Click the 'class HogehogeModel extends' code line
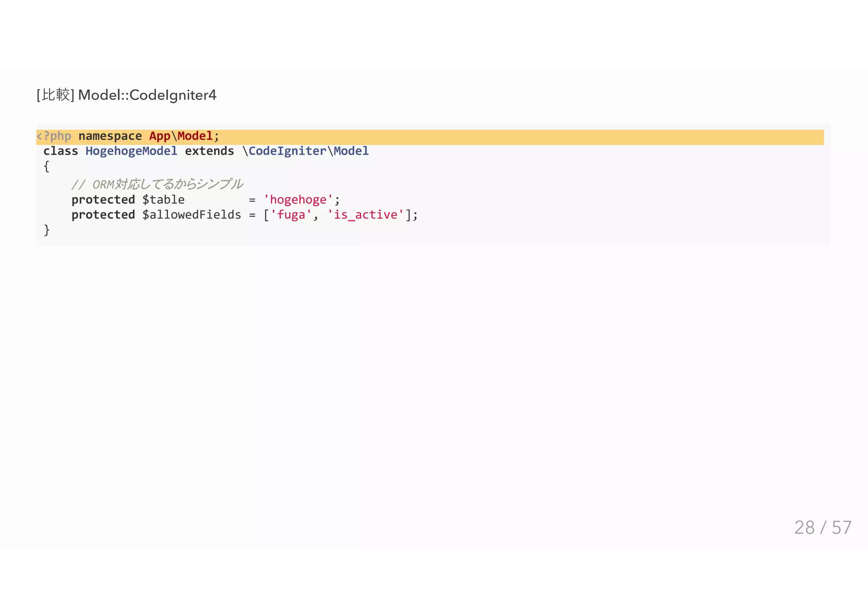Image resolution: width=868 pixels, height=613 pixels. pos(206,151)
